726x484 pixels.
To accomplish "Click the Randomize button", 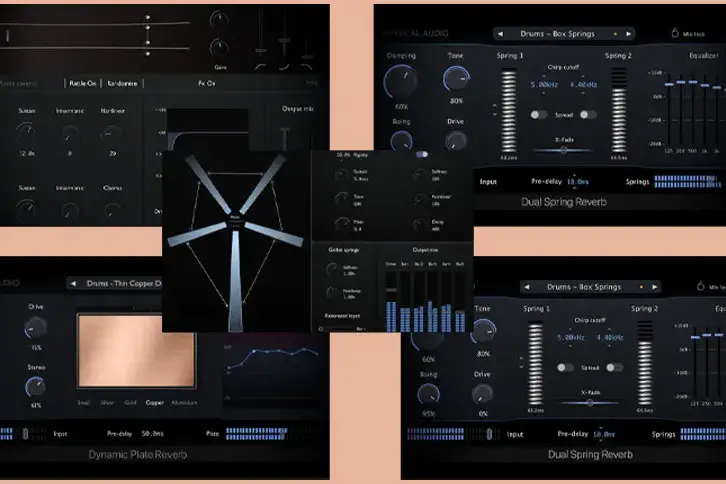I will pyautogui.click(x=122, y=83).
